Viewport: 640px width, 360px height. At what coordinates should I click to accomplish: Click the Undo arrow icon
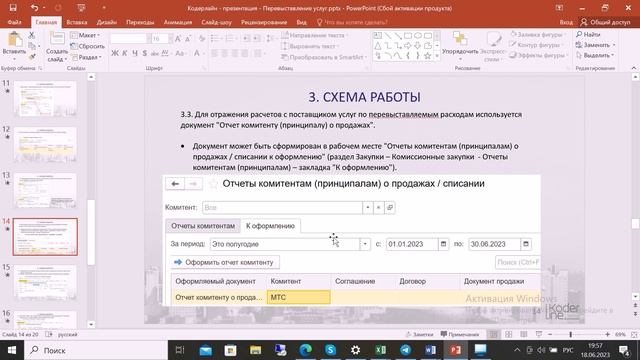click(x=34, y=8)
